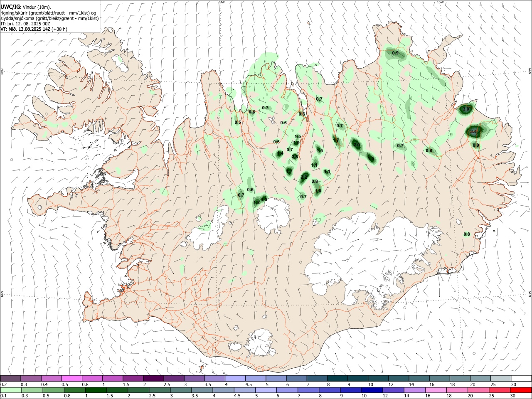Select the rigning/skúrir legend description line
This screenshot has width=532, height=399.
click(x=48, y=13)
